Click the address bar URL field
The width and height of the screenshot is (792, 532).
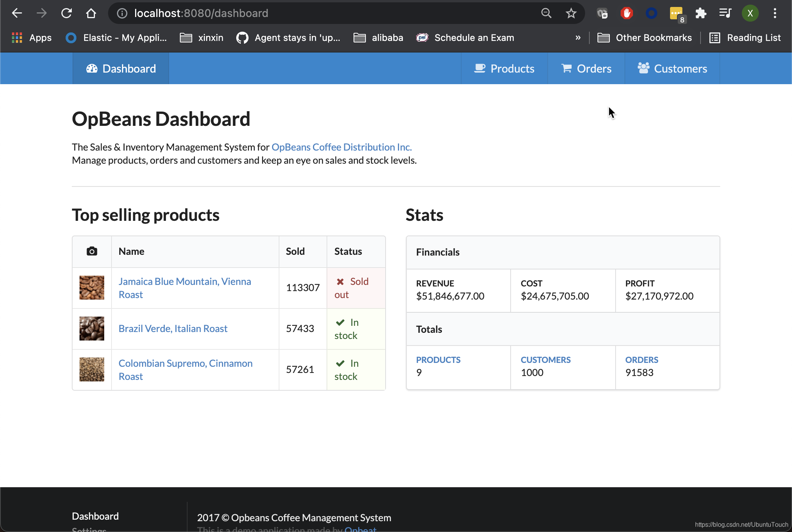(270, 13)
